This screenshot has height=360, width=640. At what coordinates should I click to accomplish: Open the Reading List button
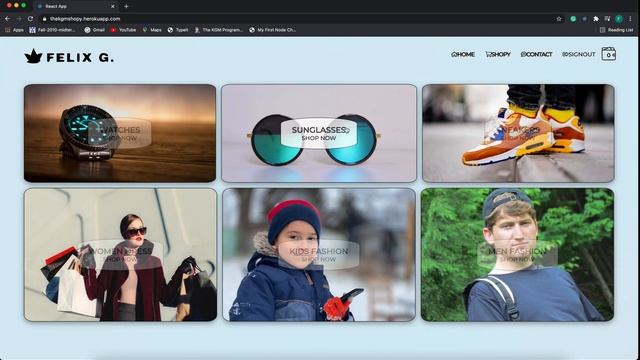click(616, 30)
